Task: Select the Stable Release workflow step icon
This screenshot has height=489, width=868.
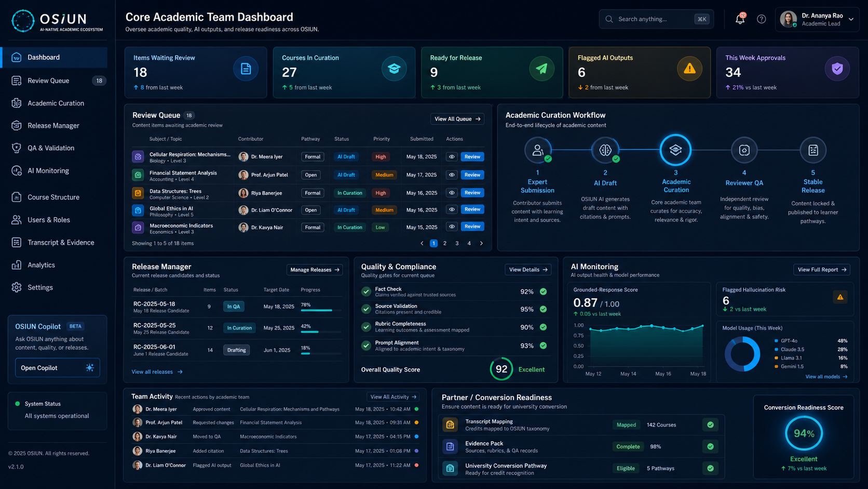Action: click(813, 150)
